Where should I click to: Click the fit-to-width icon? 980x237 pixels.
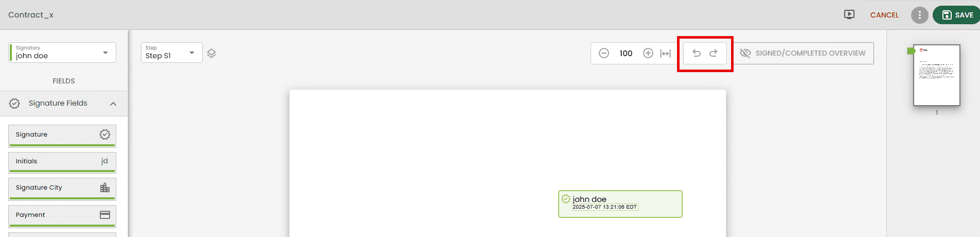click(x=666, y=53)
